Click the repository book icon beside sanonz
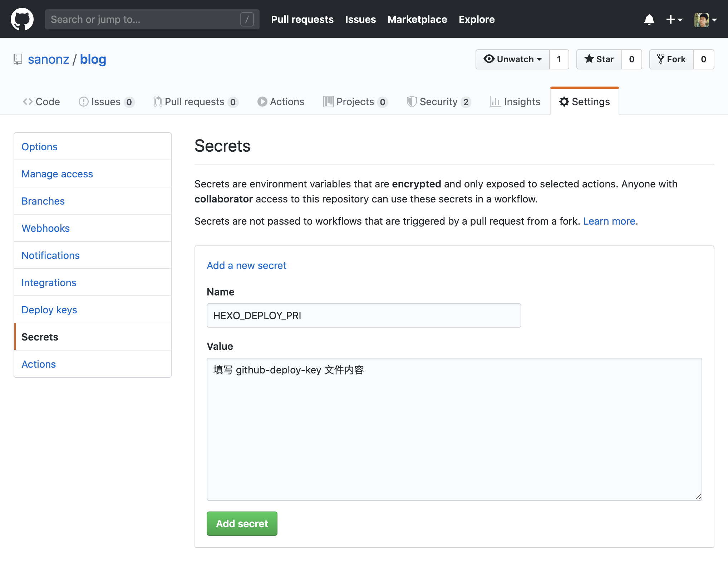728x568 pixels. point(18,59)
